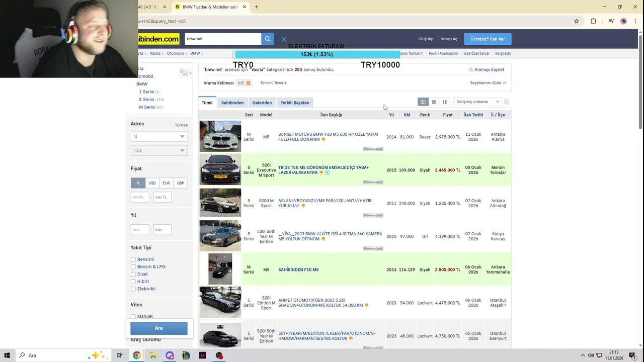Remove the m5 keyword filter tag

pos(248,83)
